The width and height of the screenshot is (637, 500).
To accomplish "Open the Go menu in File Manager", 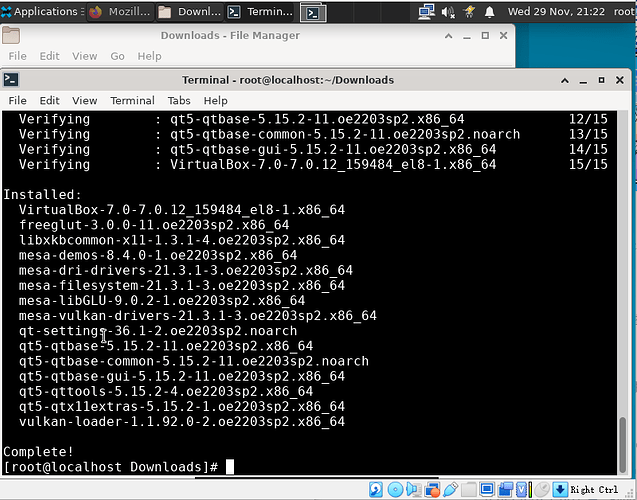I will (118, 56).
